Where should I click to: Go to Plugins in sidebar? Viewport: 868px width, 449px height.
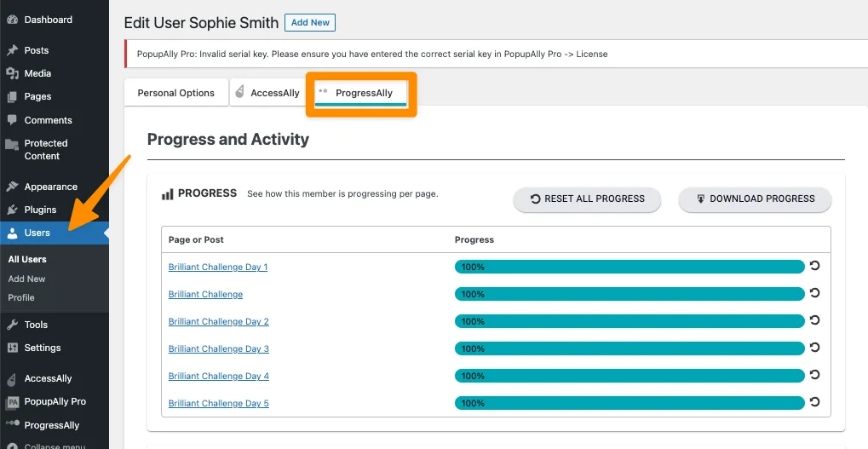pos(40,210)
